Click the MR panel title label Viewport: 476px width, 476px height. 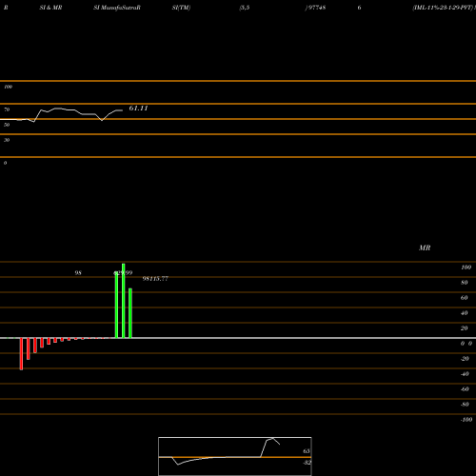click(425, 248)
